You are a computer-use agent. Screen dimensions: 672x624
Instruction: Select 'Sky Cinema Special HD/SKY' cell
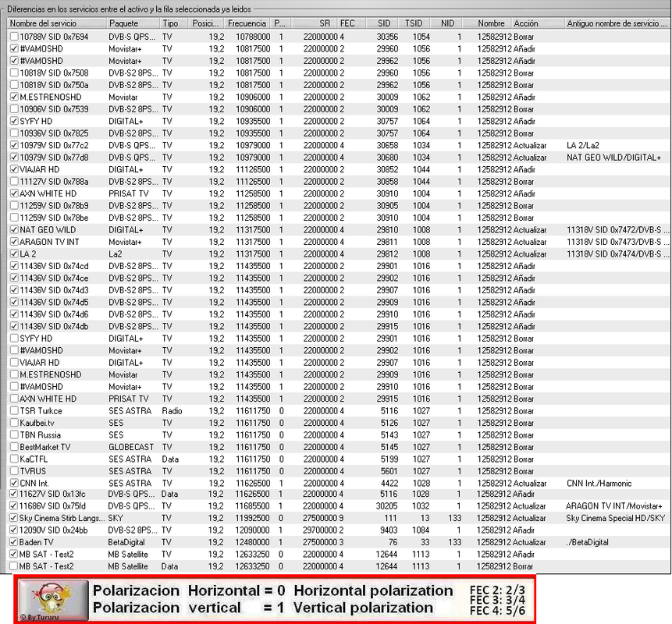point(616,518)
